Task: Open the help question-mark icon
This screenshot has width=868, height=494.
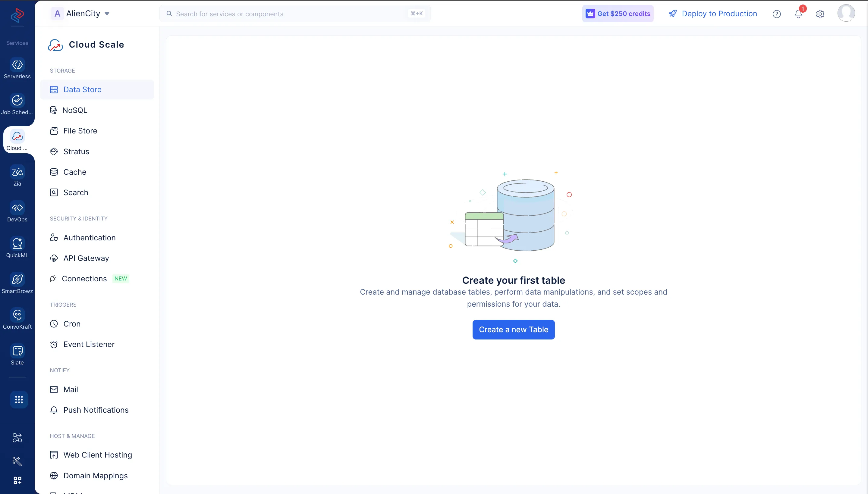Action: click(x=777, y=14)
